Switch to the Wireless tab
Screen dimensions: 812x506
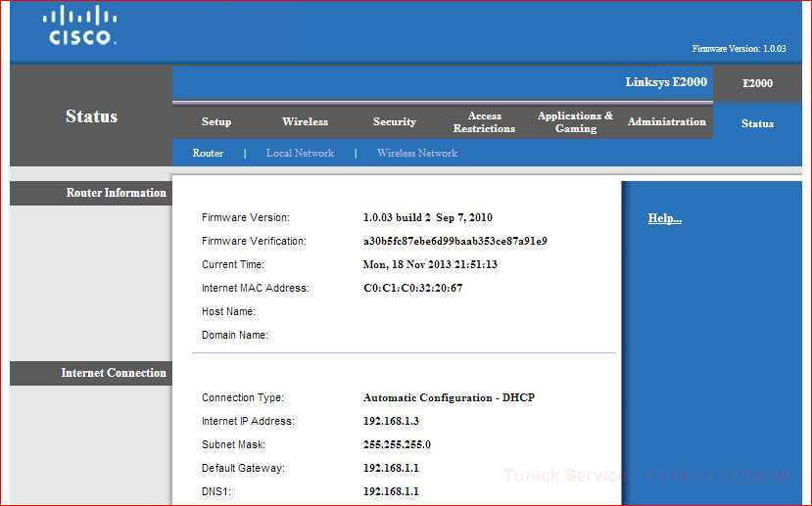pos(305,121)
